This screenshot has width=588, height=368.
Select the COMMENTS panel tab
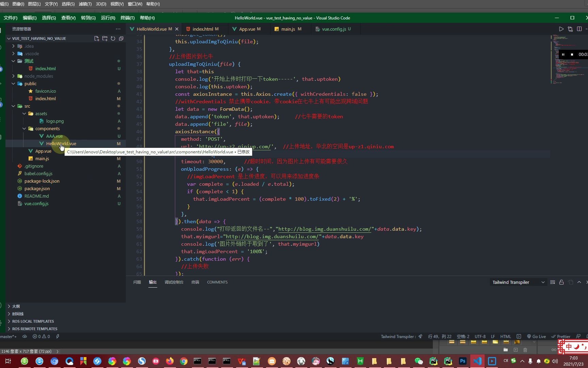[x=217, y=282]
